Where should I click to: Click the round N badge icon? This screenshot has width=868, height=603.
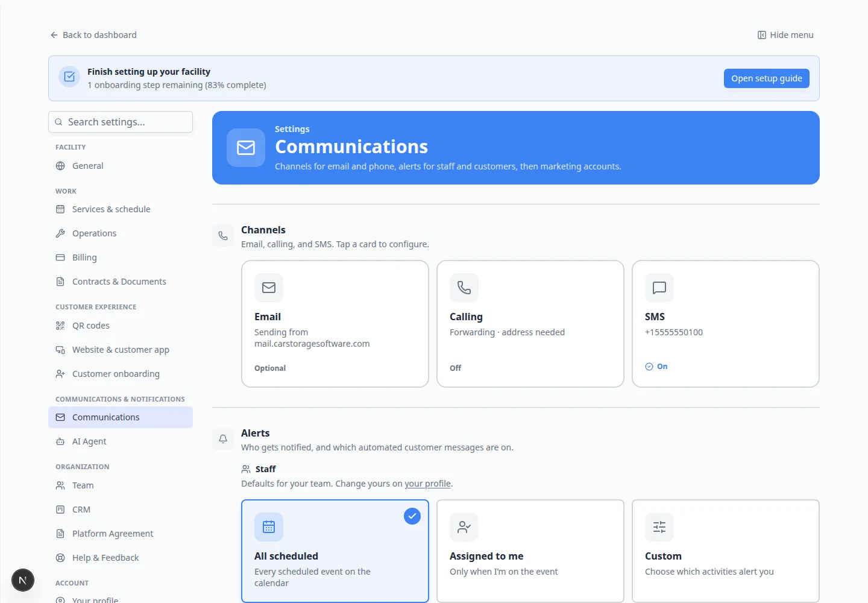[x=23, y=580]
